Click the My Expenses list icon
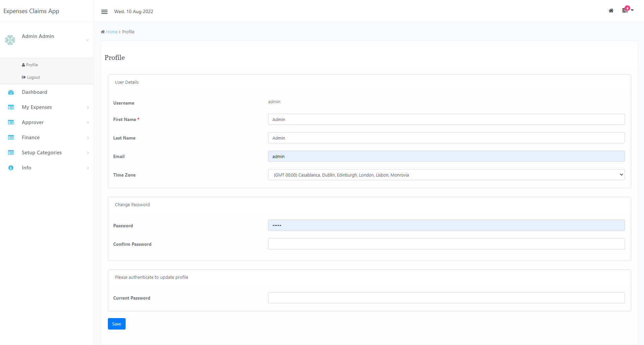644x345 pixels. [11, 107]
